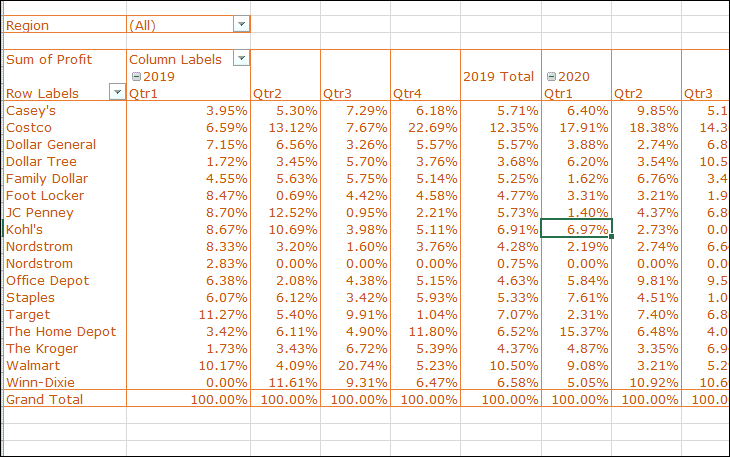The image size is (730, 457).
Task: Click the Sum of Profit cell
Action: pos(65,60)
